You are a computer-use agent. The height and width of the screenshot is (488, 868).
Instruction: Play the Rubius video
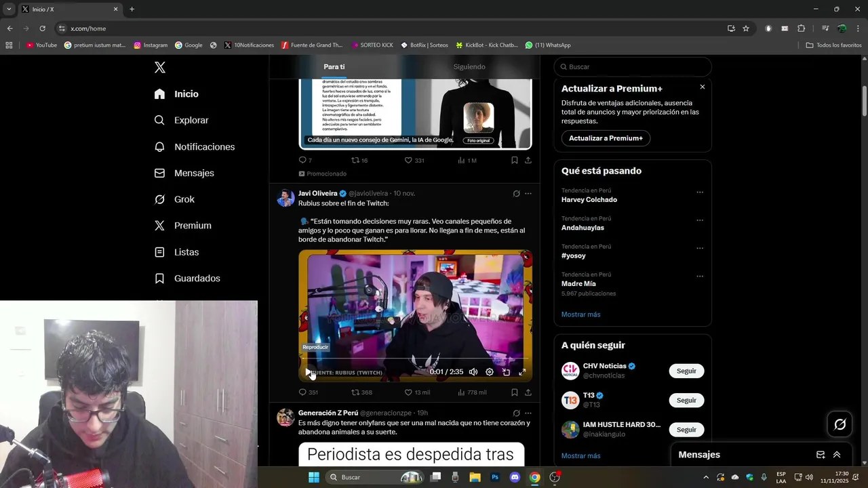[x=309, y=372]
